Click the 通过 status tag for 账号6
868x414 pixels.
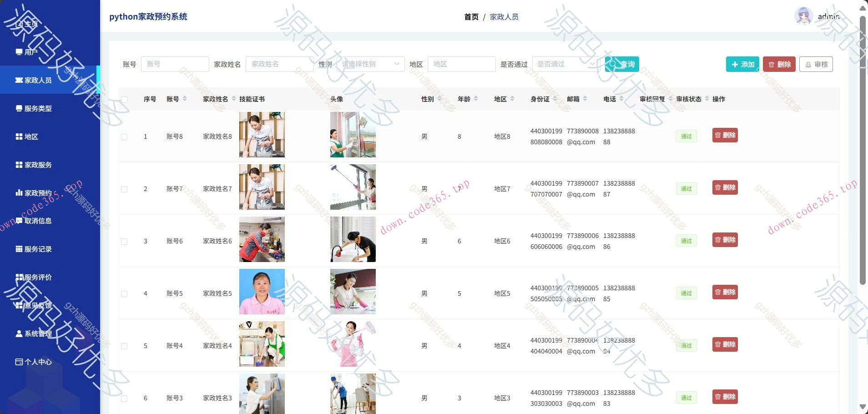tap(686, 241)
